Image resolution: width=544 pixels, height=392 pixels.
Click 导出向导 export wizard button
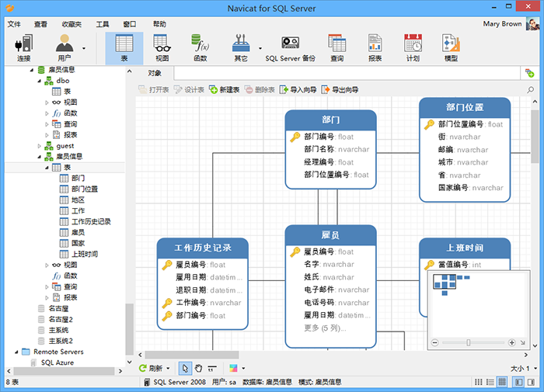[340, 90]
